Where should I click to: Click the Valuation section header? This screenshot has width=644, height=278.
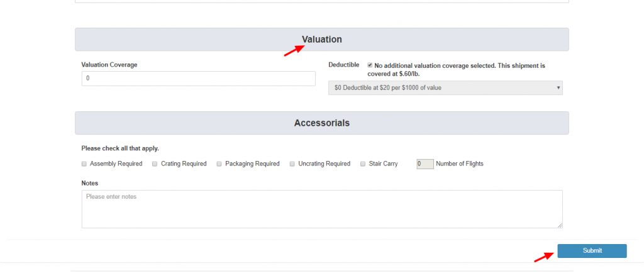pyautogui.click(x=322, y=40)
